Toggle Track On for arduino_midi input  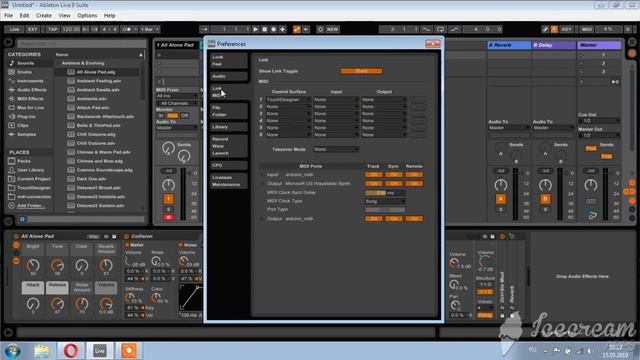[373, 175]
